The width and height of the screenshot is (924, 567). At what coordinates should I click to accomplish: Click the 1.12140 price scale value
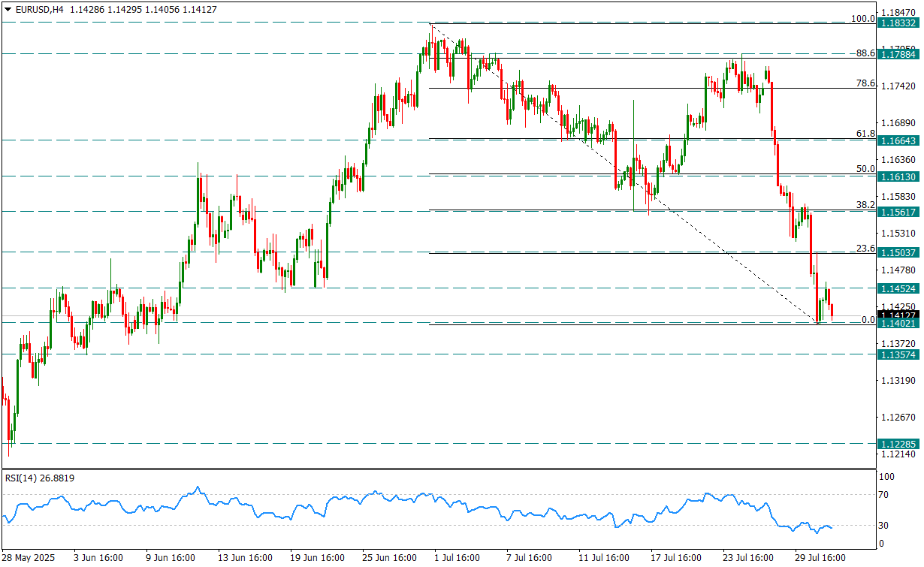[900, 454]
